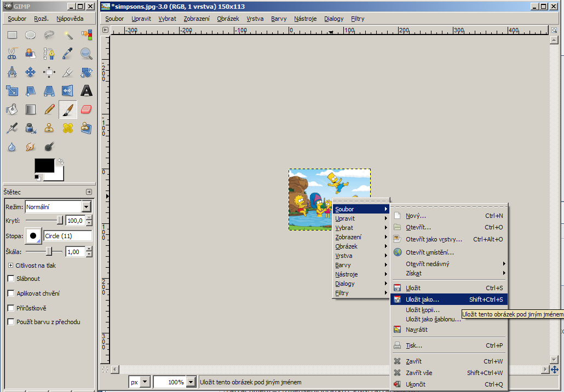Select the Bucket Fill tool
The width and height of the screenshot is (564, 392).
tap(12, 109)
